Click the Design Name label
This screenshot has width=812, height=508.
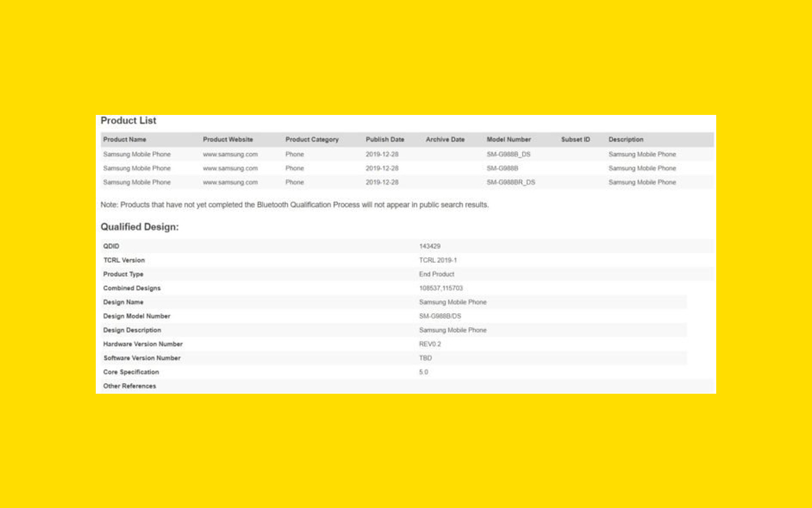coord(123,302)
